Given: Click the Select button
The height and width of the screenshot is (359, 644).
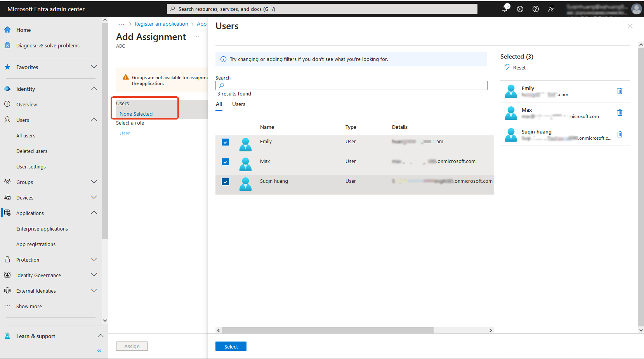Looking at the screenshot, I should 231,347.
